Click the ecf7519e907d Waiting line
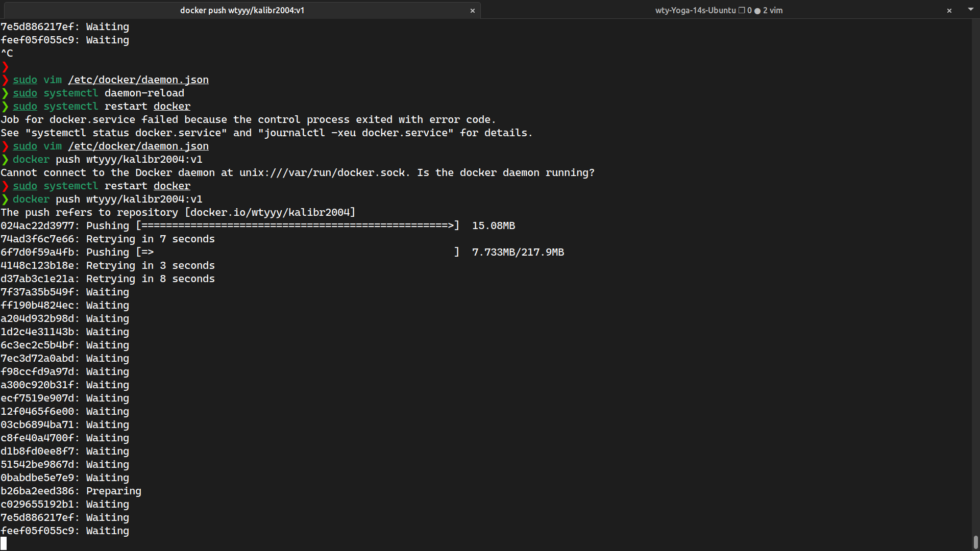 point(65,398)
